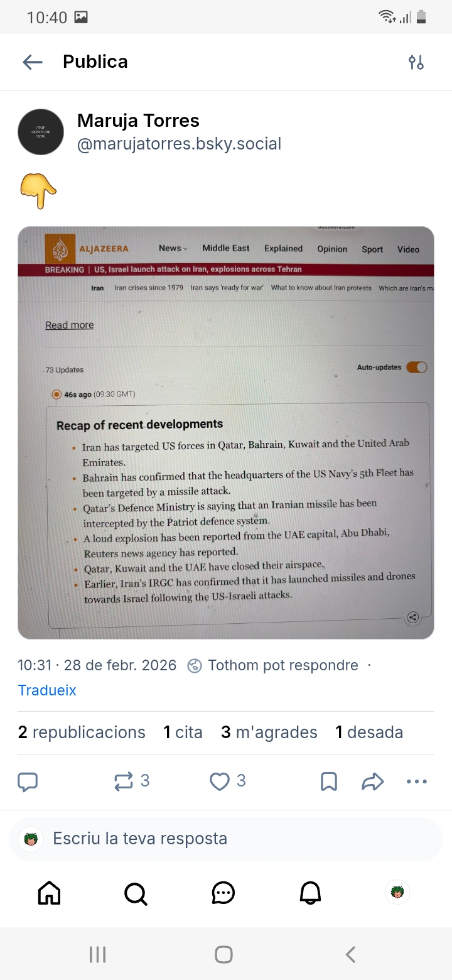452x980 pixels.
Task: Open the three-dot post options menu
Action: pos(417,781)
